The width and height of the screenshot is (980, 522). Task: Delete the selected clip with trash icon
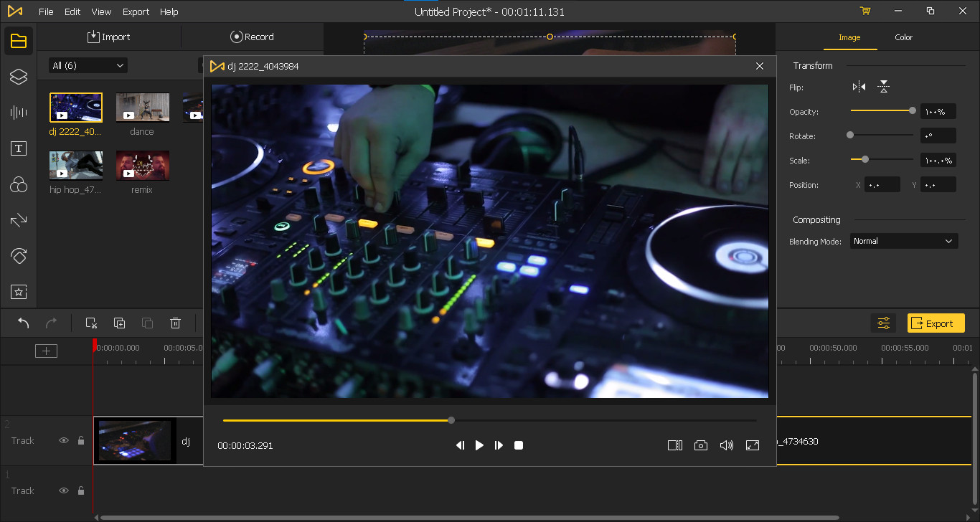click(x=175, y=323)
